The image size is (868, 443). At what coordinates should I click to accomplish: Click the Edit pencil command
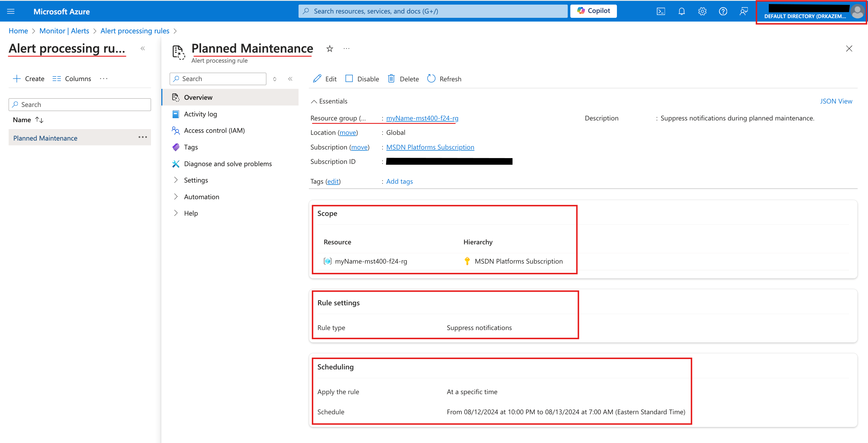point(325,79)
